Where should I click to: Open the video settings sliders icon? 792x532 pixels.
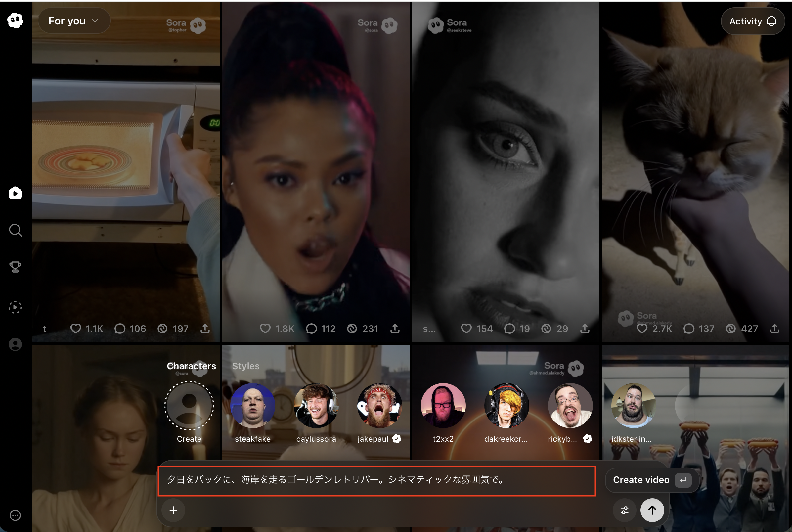point(625,510)
